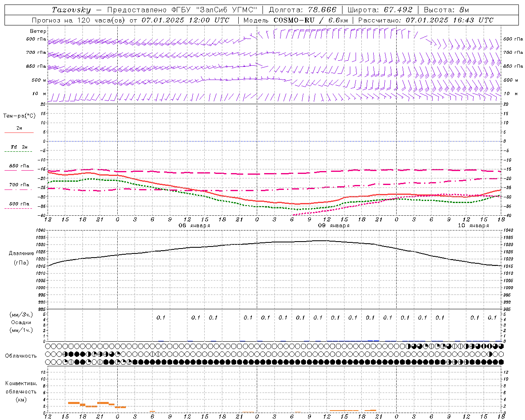Image resolution: width=525 pixels, height=420 pixels.
Task: Click the dash-dot line sample under 700 гПа legend
Action: point(19,189)
